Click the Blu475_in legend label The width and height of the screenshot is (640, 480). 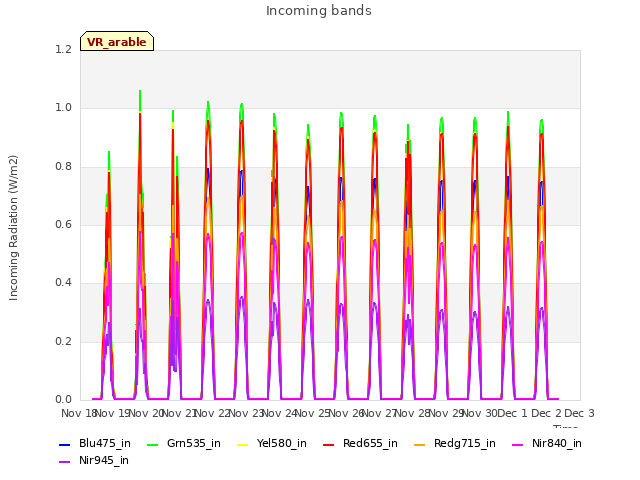point(105,443)
